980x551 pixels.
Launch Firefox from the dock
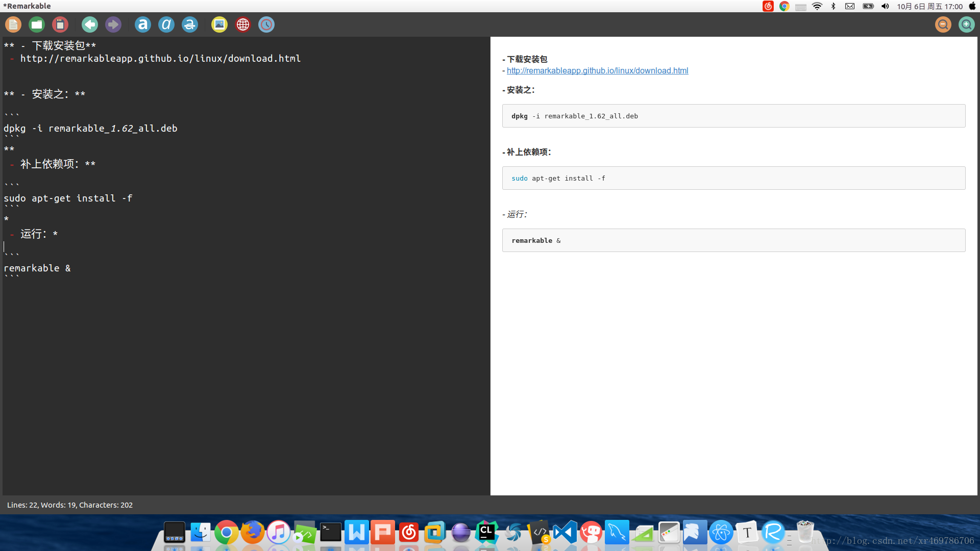click(x=253, y=533)
